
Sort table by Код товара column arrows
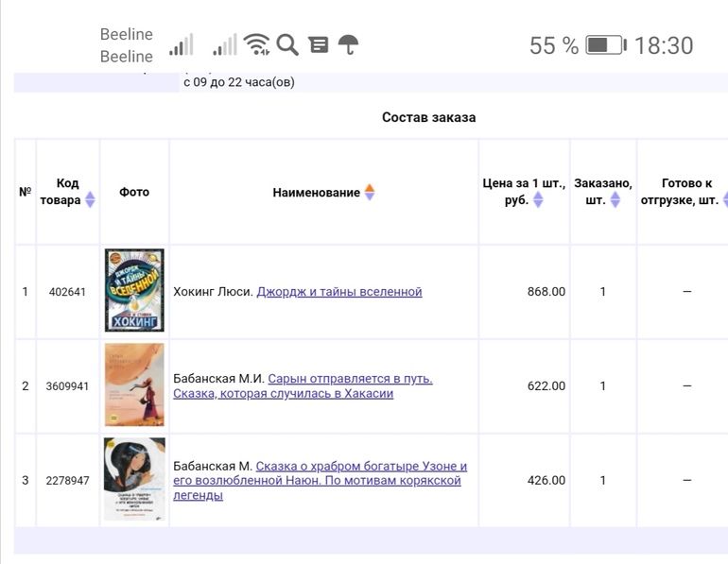point(90,199)
